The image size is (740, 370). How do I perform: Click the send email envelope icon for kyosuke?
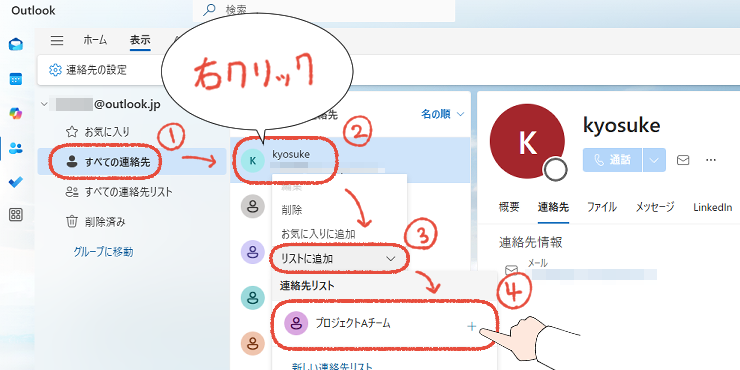click(x=683, y=160)
